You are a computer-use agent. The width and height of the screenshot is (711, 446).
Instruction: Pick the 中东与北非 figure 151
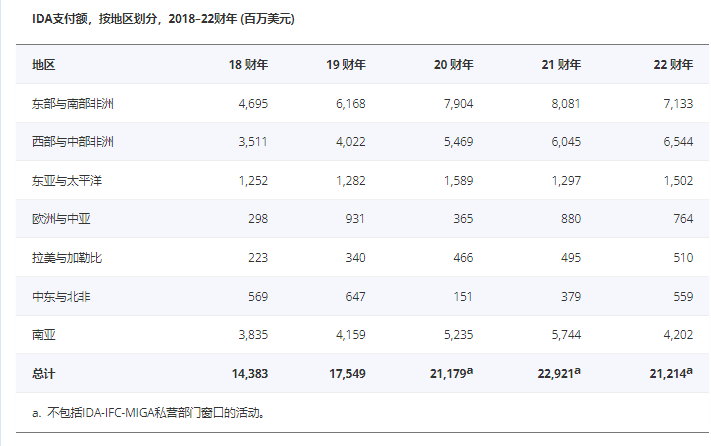(x=463, y=297)
